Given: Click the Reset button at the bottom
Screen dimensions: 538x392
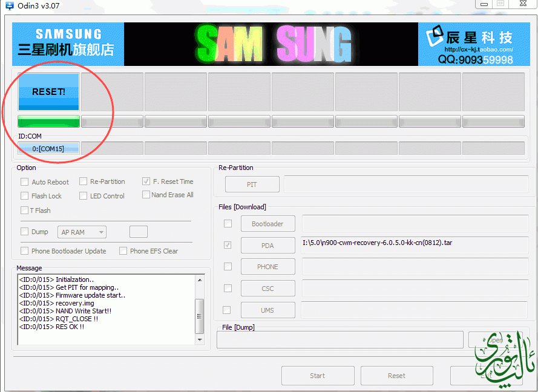Looking at the screenshot, I should pos(396,376).
